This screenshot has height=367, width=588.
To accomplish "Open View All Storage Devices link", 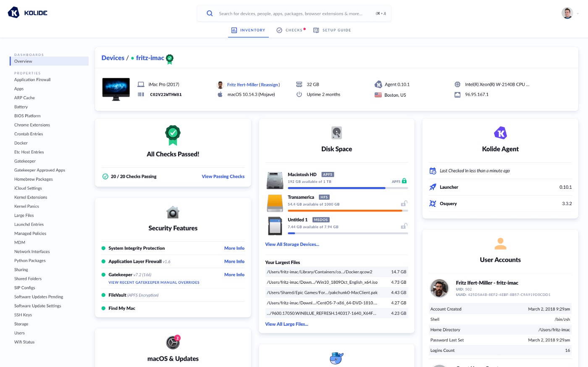I will pos(292,244).
